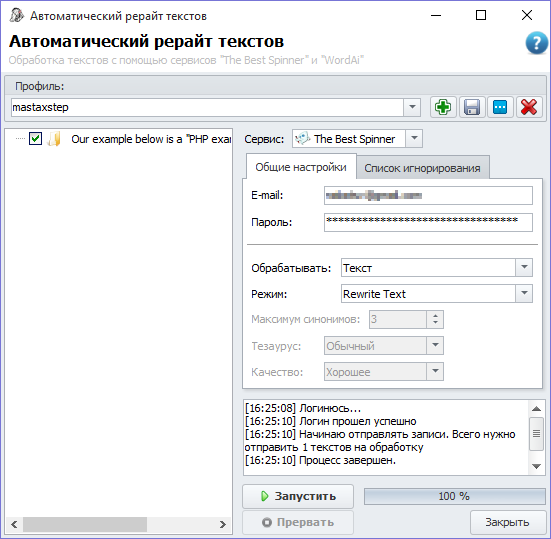Maximize the window
This screenshot has width=551, height=539.
[481, 15]
